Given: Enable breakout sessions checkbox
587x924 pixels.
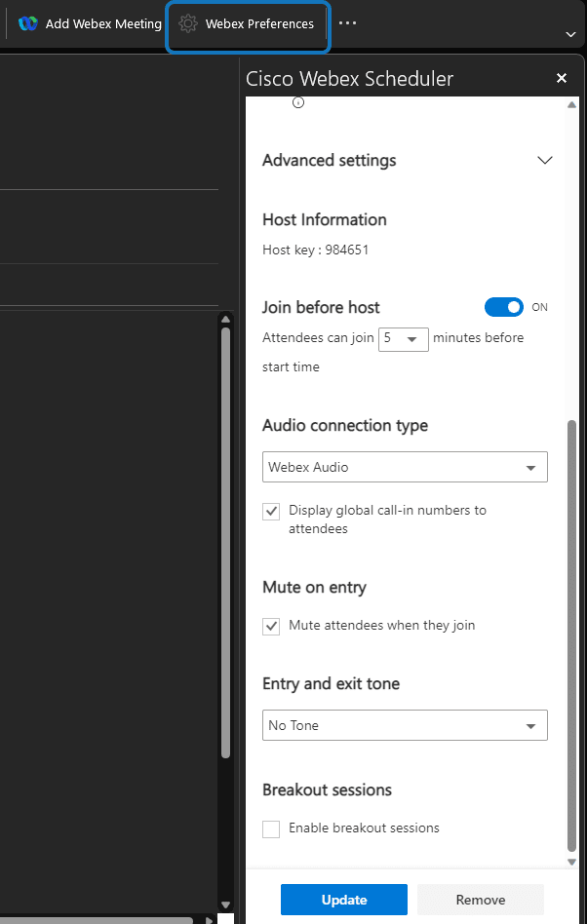Looking at the screenshot, I should tap(272, 828).
